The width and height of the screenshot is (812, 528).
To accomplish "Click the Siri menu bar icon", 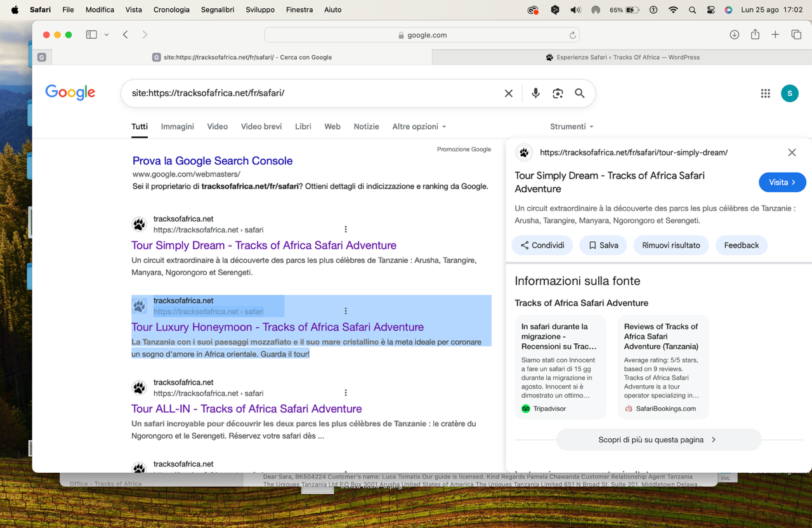I will tap(728, 10).
